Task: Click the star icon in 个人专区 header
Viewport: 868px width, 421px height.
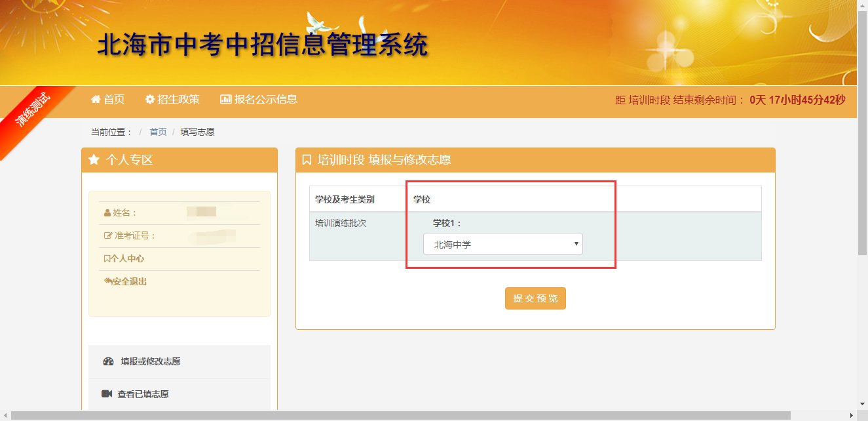Action: (94, 160)
